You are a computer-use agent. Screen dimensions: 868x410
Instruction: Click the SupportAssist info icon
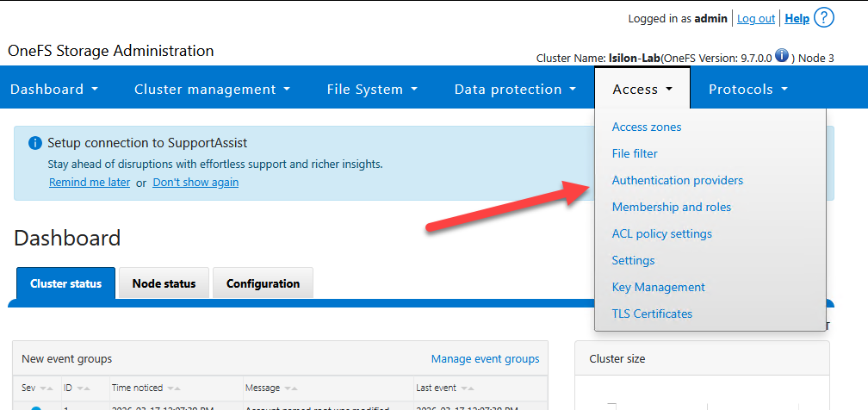(x=34, y=143)
